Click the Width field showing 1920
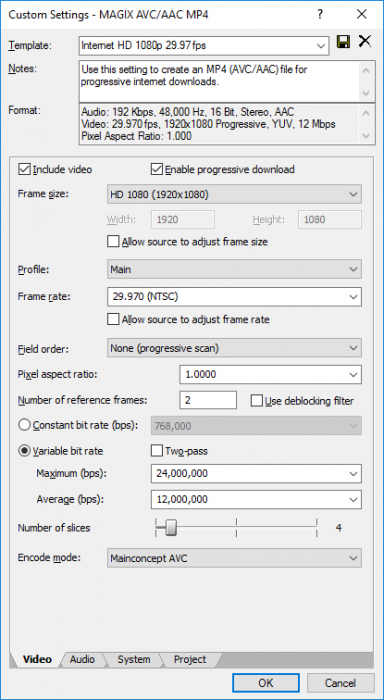Viewport: 384px width, 700px height. tap(184, 220)
